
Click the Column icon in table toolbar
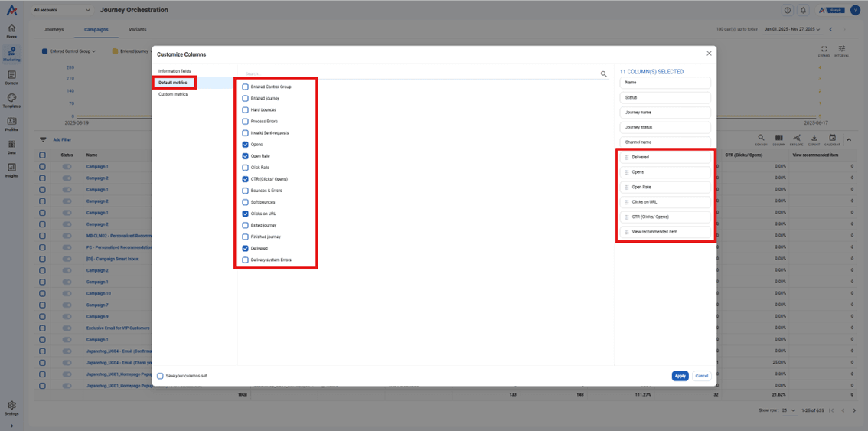(x=778, y=139)
